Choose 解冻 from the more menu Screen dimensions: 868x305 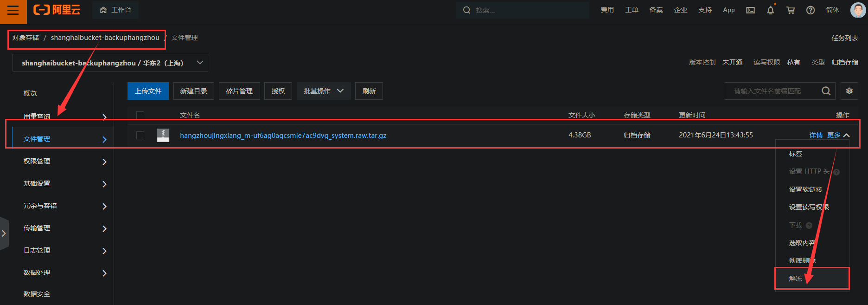point(796,279)
